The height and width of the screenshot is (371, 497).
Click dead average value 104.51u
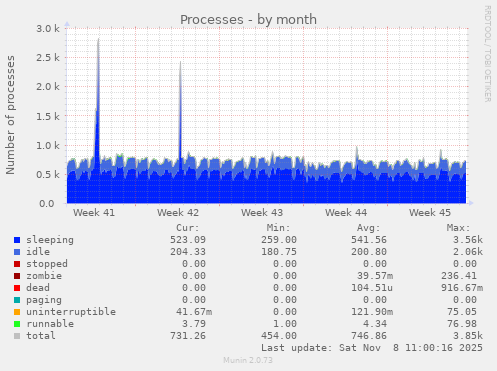click(372, 288)
